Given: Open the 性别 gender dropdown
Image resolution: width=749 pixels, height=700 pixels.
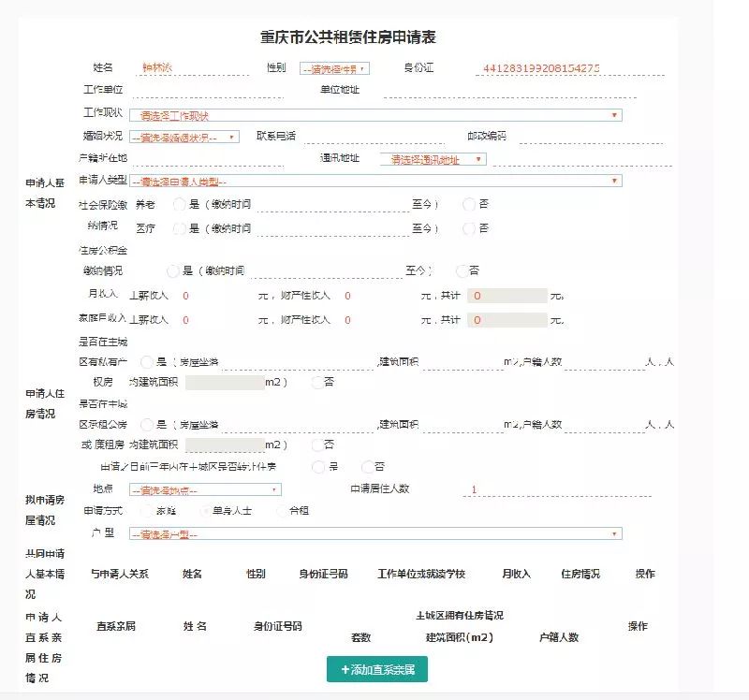Looking at the screenshot, I should (334, 68).
